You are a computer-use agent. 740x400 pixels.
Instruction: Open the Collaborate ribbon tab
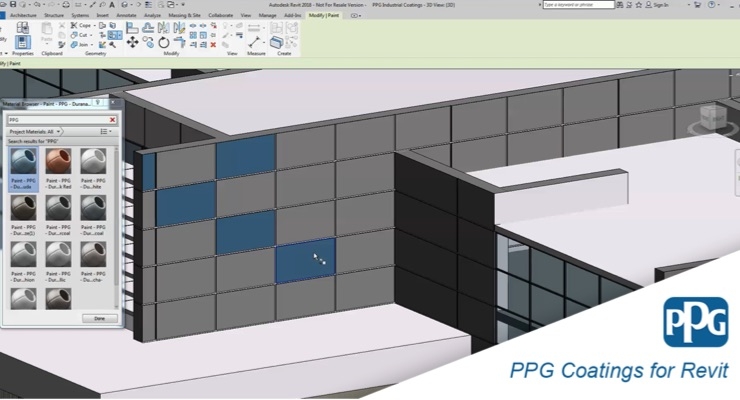220,16
